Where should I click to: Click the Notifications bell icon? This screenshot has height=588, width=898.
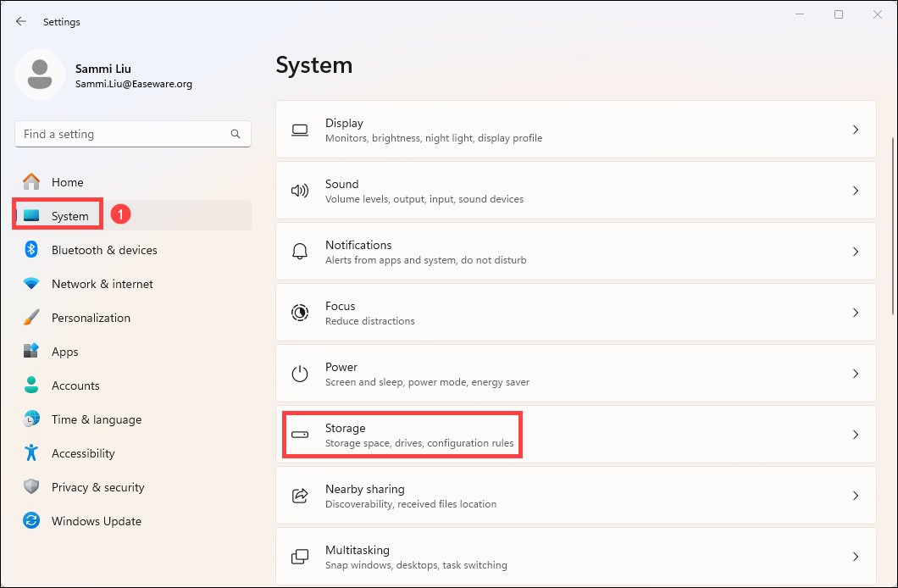pyautogui.click(x=300, y=252)
